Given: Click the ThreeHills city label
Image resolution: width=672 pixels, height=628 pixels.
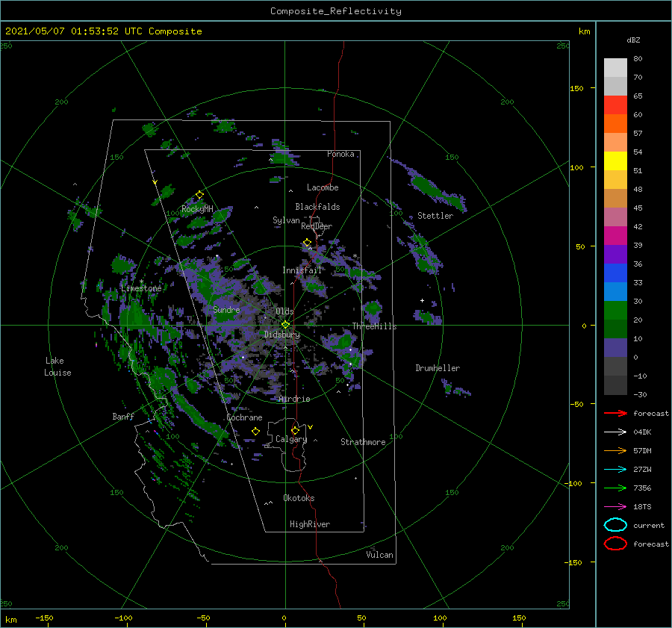Looking at the screenshot, I should [375, 326].
